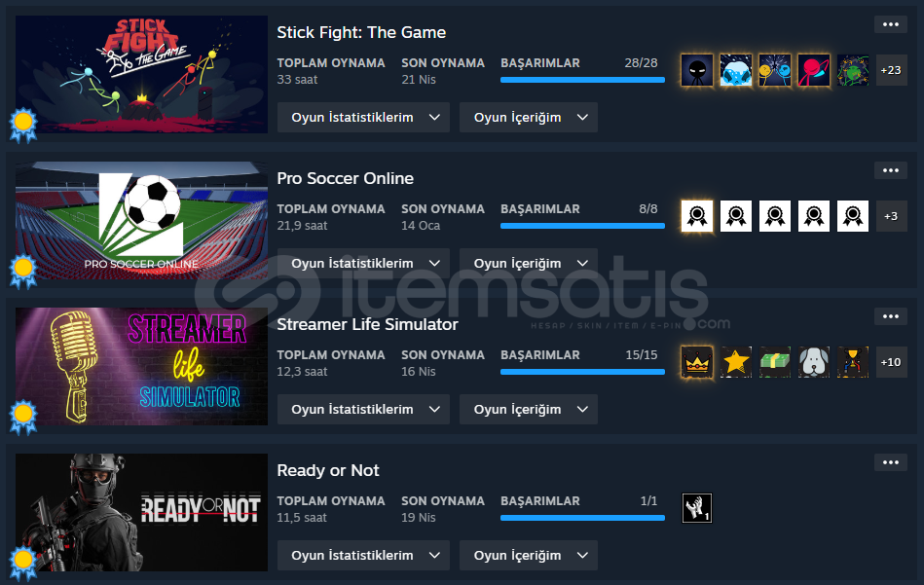Open the Streamer Life Simulator title link
The image size is (924, 585).
[x=368, y=324]
